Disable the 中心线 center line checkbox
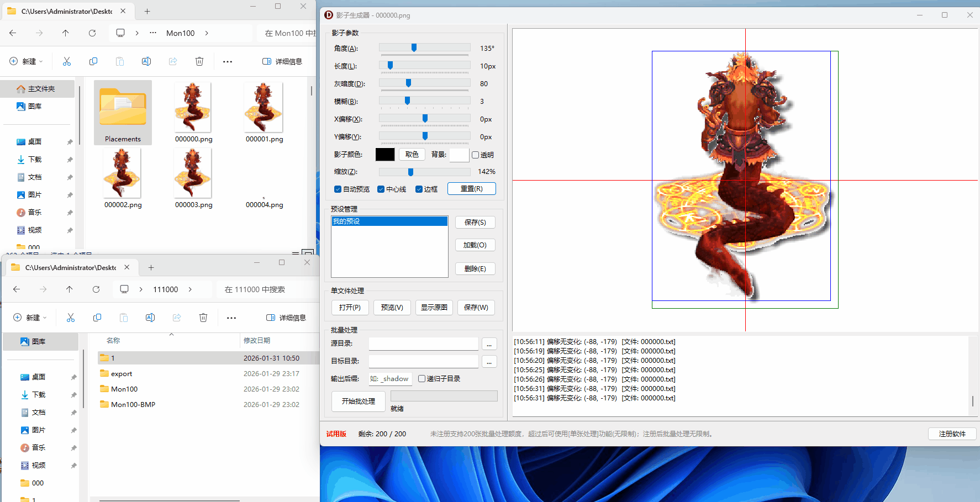Screen dimensions: 980x502 point(381,189)
